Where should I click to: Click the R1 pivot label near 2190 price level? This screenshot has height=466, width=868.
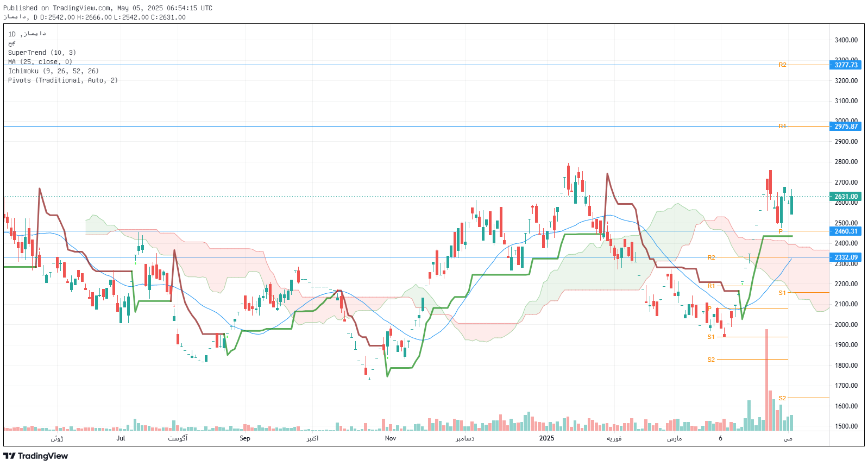pyautogui.click(x=711, y=286)
